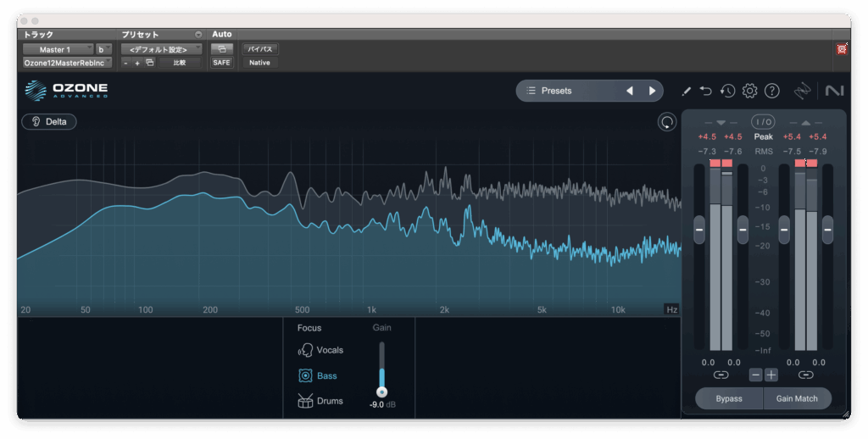This screenshot has width=868, height=439.
Task: Click the 比較 compare button
Action: (180, 63)
